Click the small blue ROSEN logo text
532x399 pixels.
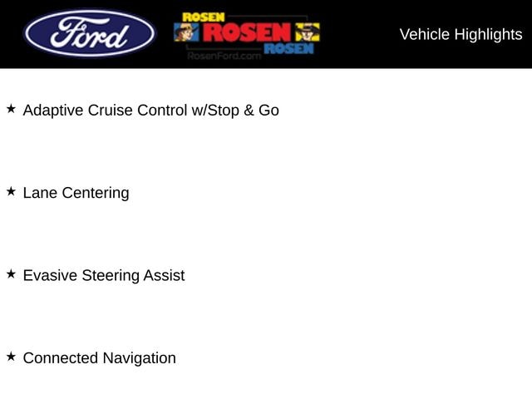click(x=288, y=48)
